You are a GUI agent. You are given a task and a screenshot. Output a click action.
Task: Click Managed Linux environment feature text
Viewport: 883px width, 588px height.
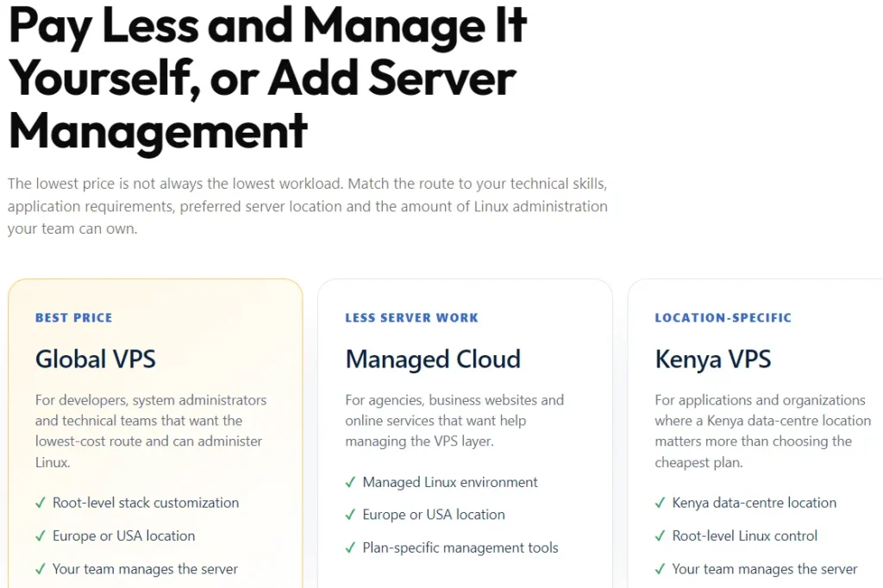[x=450, y=483]
